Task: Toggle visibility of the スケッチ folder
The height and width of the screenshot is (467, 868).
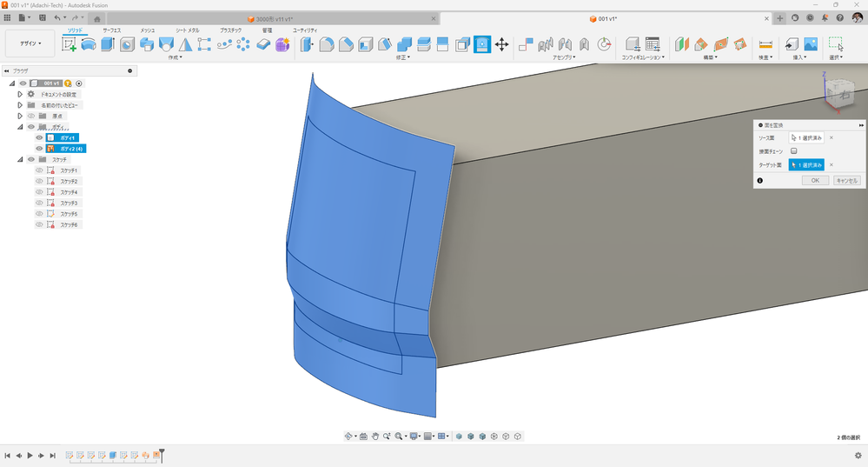Action: coord(31,159)
